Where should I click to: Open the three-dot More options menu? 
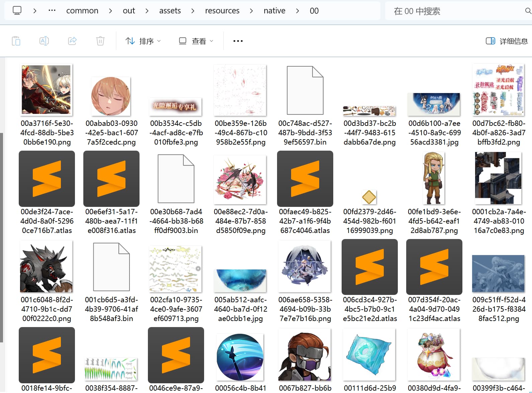(x=238, y=41)
